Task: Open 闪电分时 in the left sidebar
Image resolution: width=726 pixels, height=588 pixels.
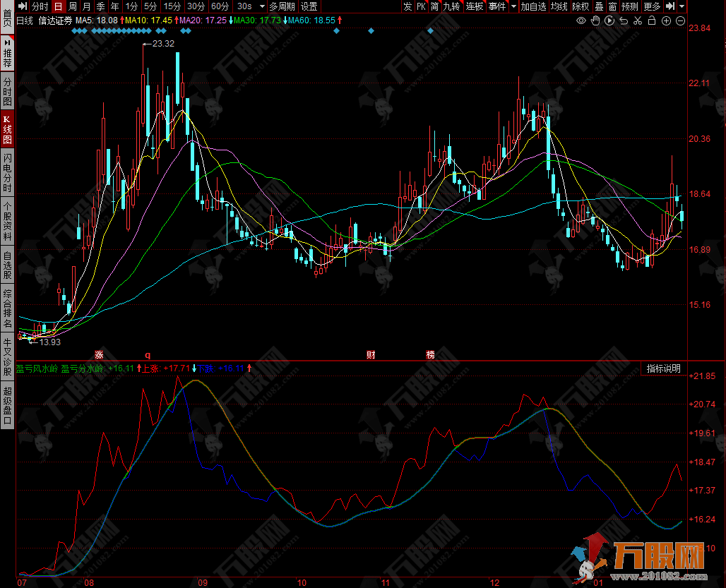Action: point(7,172)
